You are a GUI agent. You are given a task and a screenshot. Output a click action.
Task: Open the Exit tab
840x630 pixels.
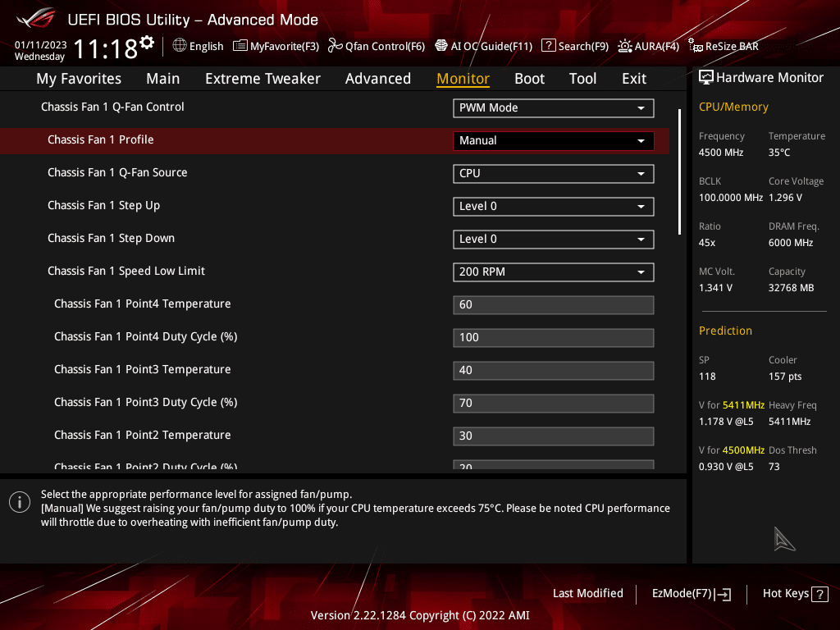click(634, 79)
